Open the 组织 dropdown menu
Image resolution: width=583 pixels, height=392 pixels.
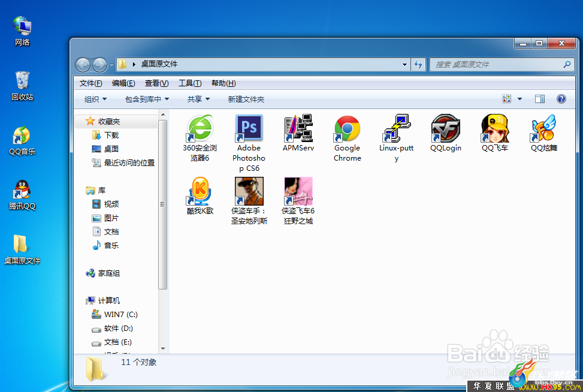95,99
